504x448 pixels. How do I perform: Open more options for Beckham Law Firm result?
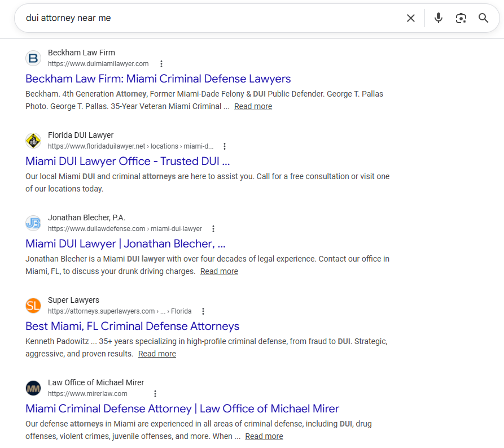click(161, 64)
